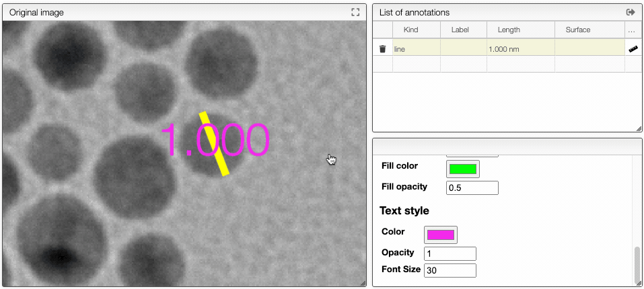Toggle fullscreen for Original image panel

pyautogui.click(x=355, y=12)
